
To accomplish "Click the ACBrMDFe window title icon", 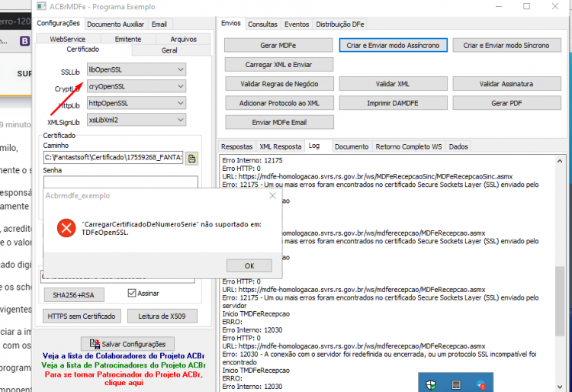I will pyautogui.click(x=41, y=6).
